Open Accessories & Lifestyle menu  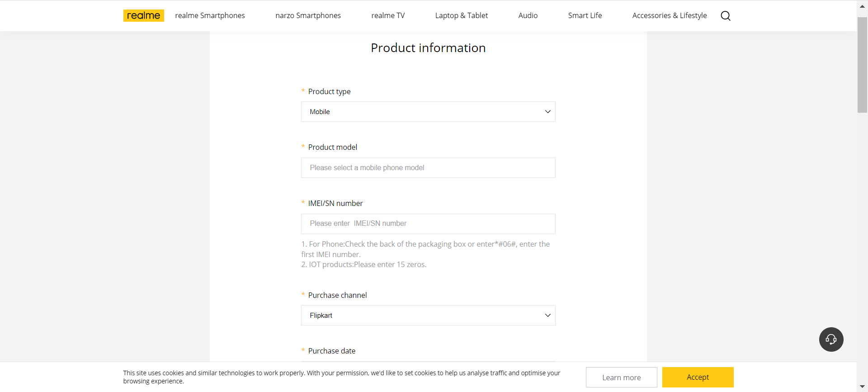click(670, 15)
